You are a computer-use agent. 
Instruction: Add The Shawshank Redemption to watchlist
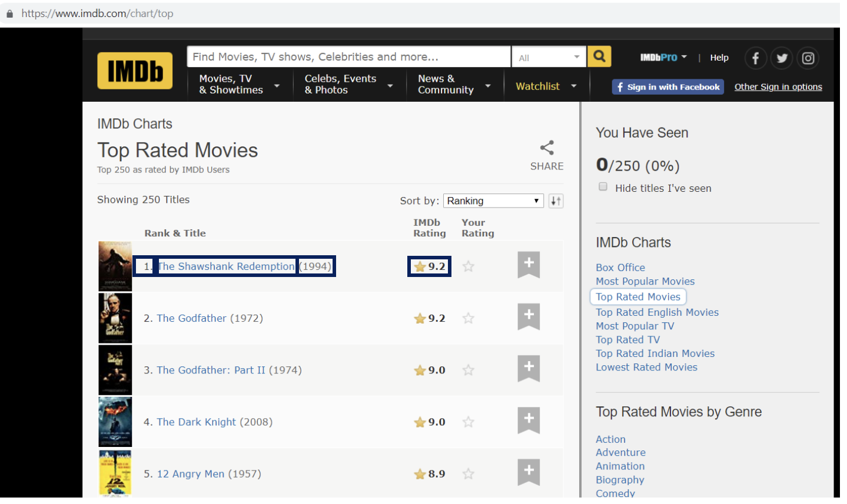click(529, 265)
